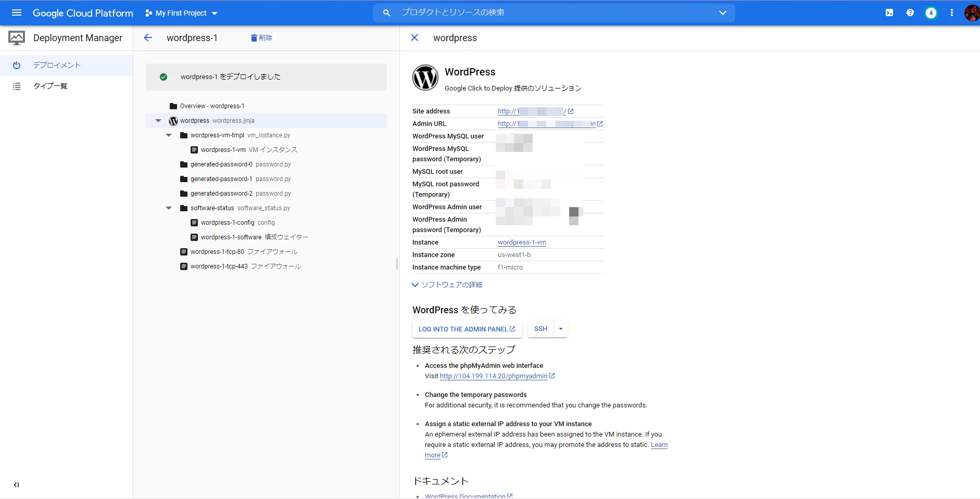
Task: Collapse the side navigation panel
Action: 16,484
